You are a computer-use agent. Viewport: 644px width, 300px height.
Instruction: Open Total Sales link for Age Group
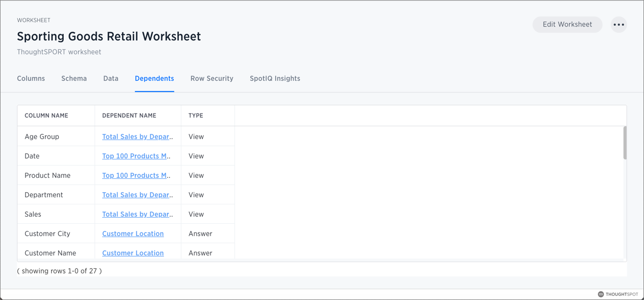pyautogui.click(x=137, y=137)
